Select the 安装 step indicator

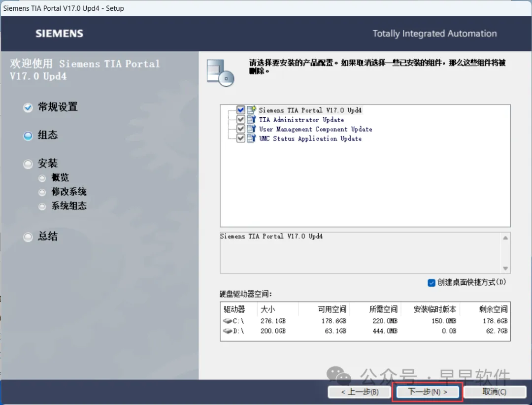pyautogui.click(x=28, y=164)
